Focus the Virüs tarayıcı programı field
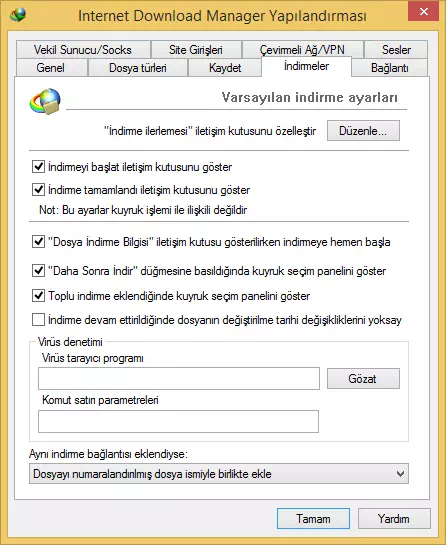This screenshot has width=446, height=545. click(179, 379)
